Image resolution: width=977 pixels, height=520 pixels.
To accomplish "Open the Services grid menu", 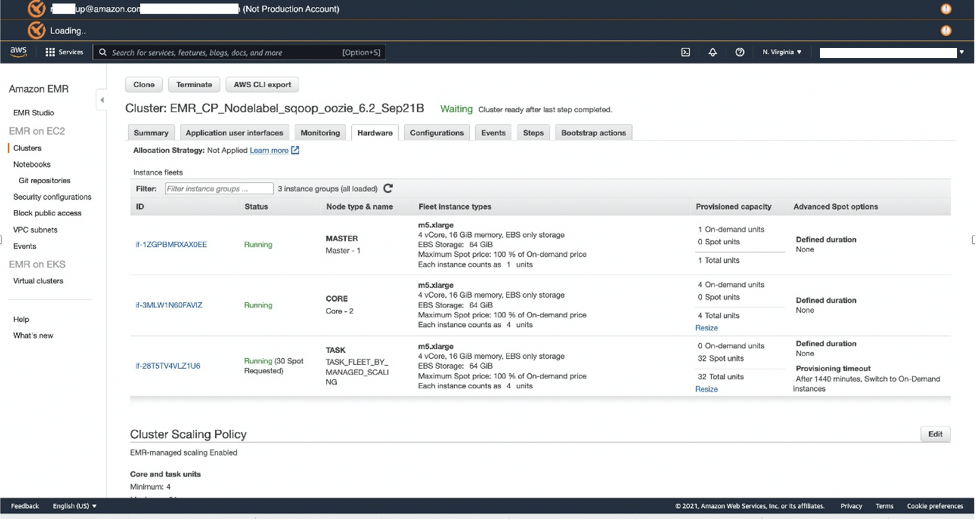I will 64,52.
